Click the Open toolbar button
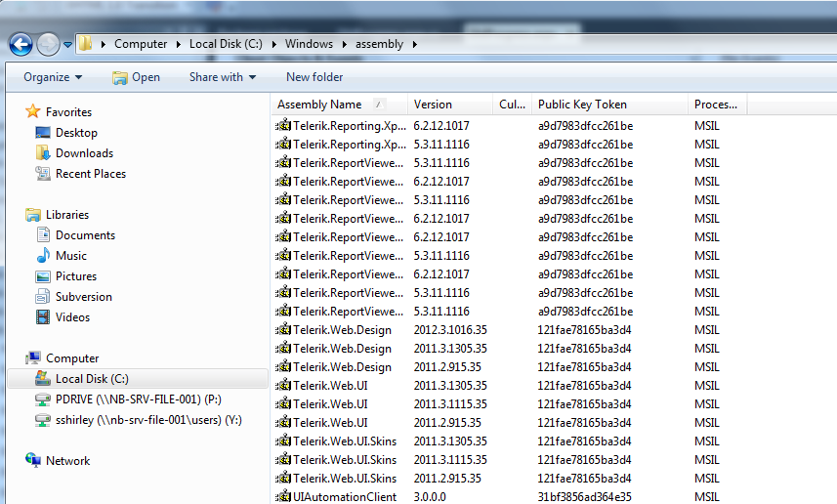 pyautogui.click(x=136, y=77)
